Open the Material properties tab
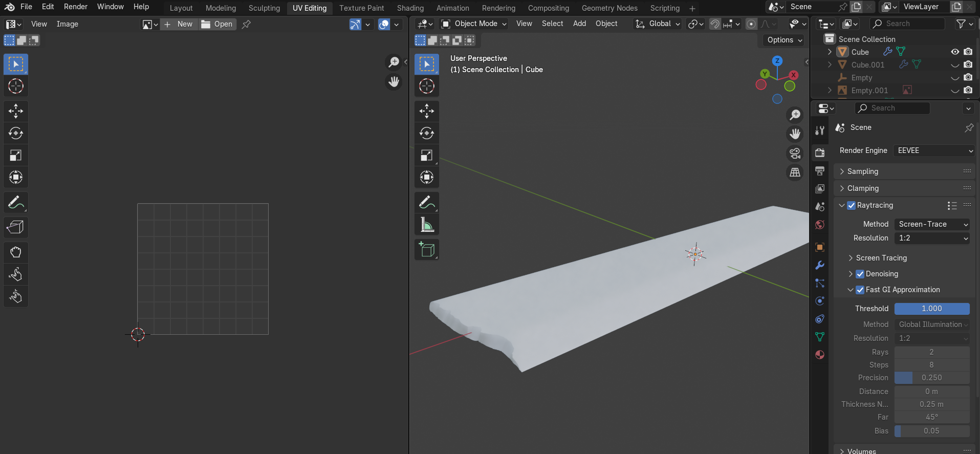The height and width of the screenshot is (454, 980). click(x=820, y=355)
